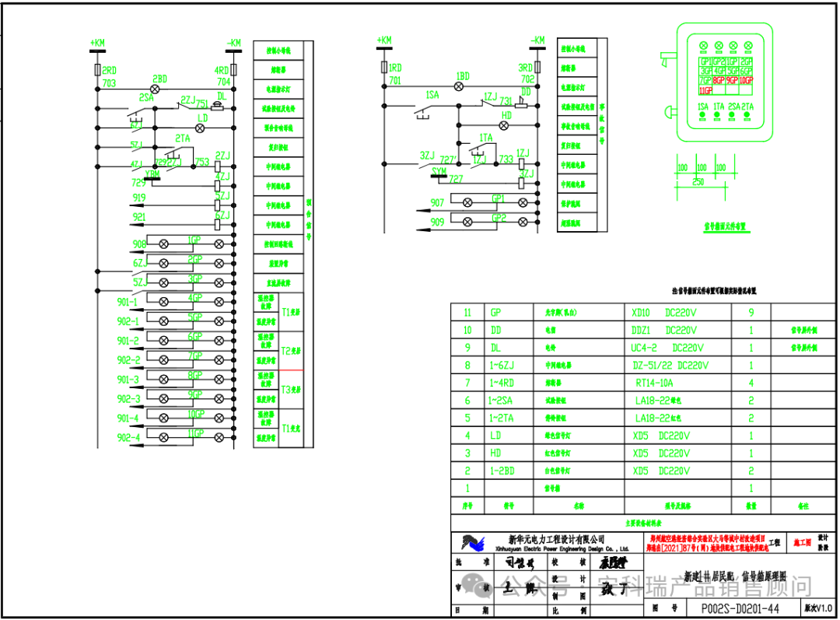Viewport: 840px width, 620px height.
Task: Select the YBM bus label
Action: (x=152, y=173)
